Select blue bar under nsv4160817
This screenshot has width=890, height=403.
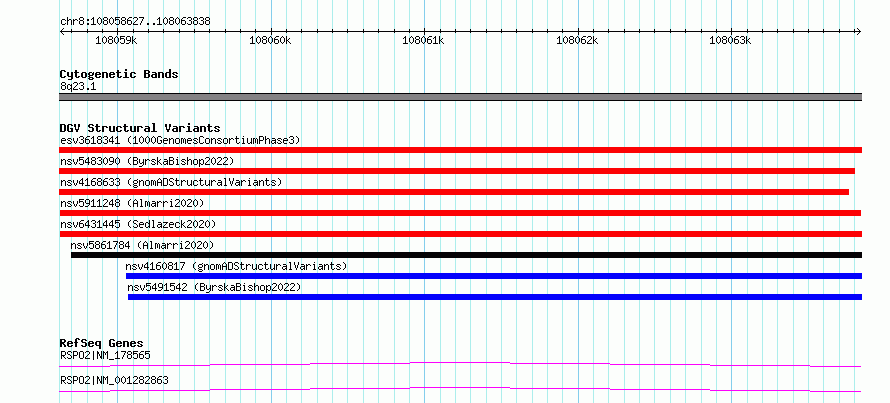[494, 276]
